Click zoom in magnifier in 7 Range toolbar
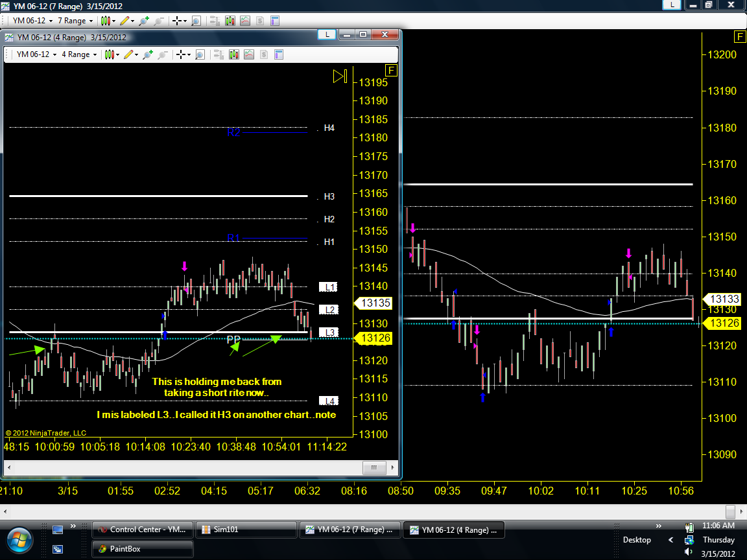This screenshot has height=560, width=747. point(144,21)
